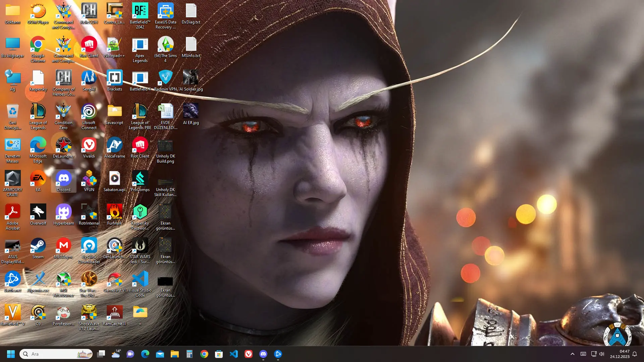This screenshot has height=362, width=644.
Task: Select the By Click Downloader shortcut
Action: (89, 250)
